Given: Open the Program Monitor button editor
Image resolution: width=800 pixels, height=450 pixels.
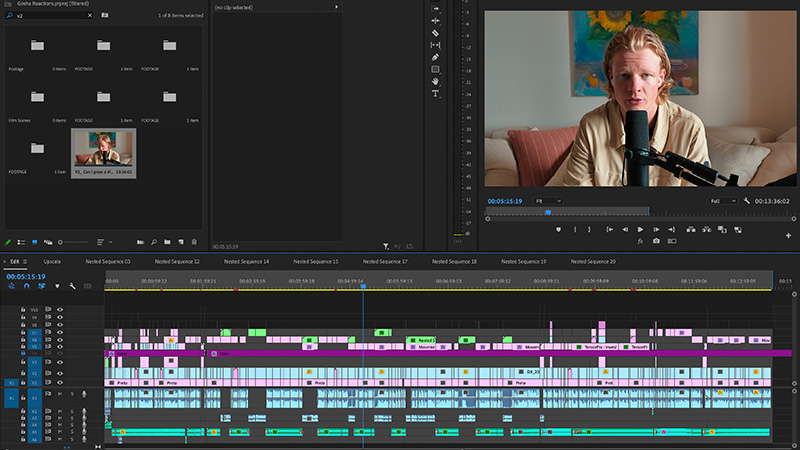Looking at the screenshot, I should coord(788,236).
